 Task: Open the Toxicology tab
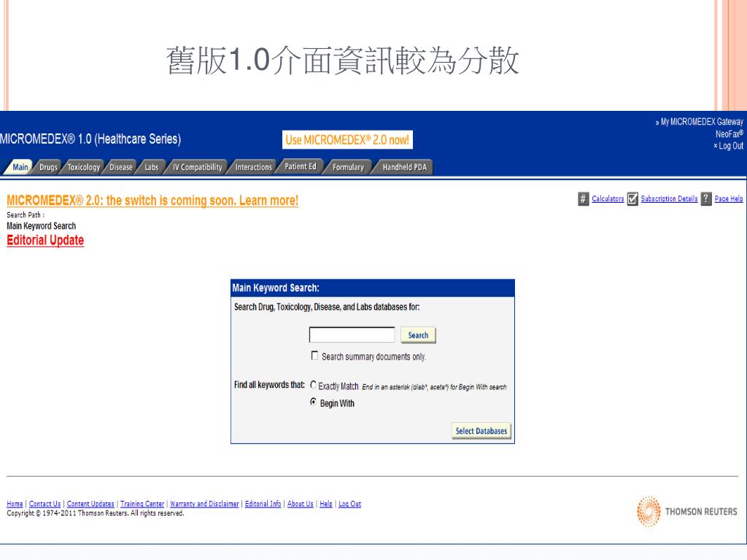click(83, 167)
